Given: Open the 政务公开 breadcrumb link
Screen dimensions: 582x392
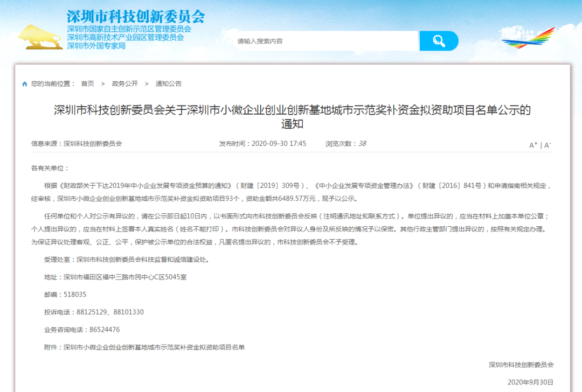Looking at the screenshot, I should pyautogui.click(x=124, y=84).
